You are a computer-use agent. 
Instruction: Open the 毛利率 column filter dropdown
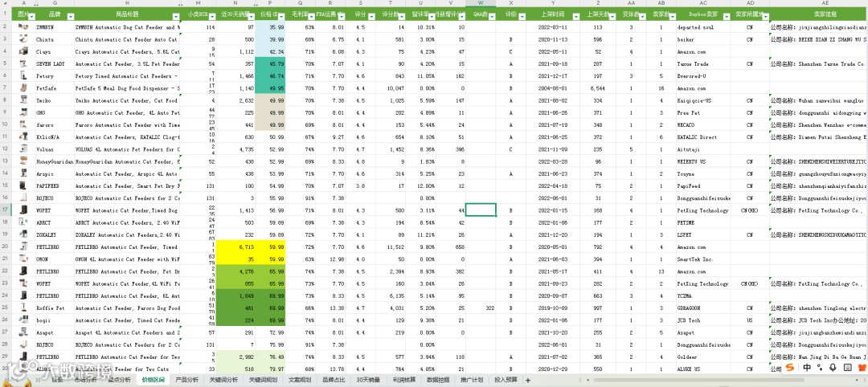click(311, 17)
